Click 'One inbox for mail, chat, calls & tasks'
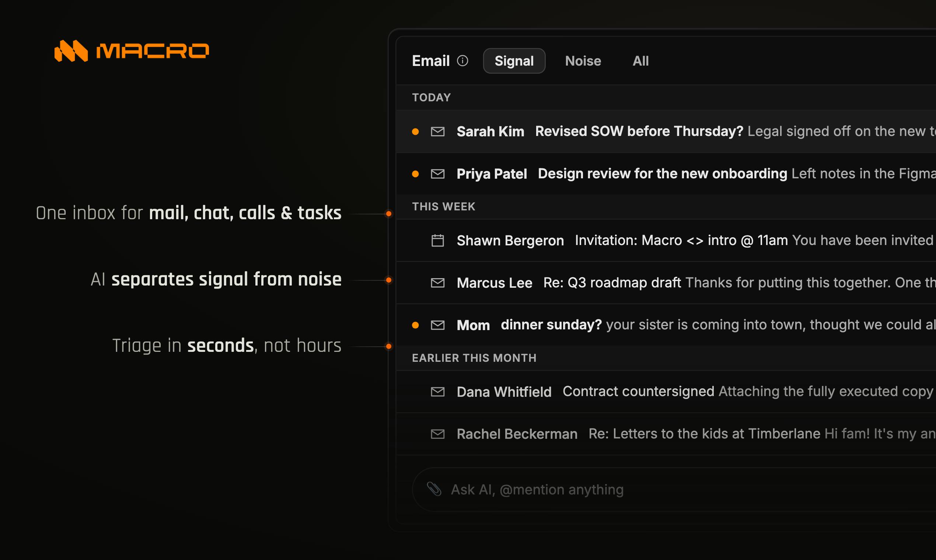The width and height of the screenshot is (936, 560). coord(189,213)
